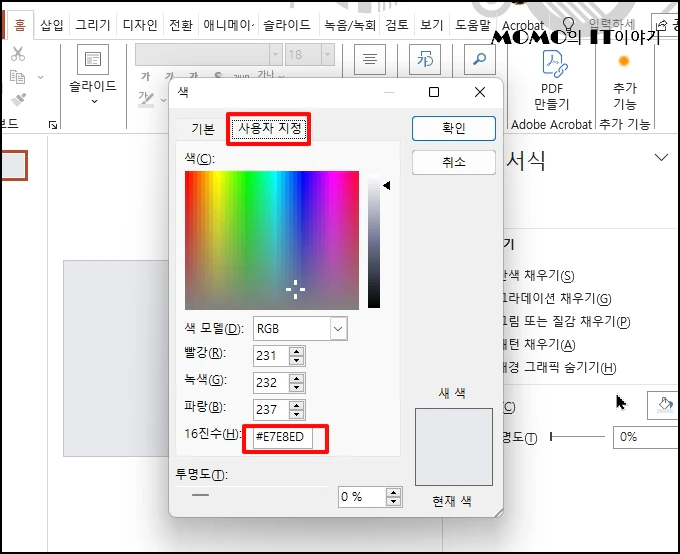Screen dimensions: 680x554
Task: Open the 삽입 ribbon tab
Action: 52,25
